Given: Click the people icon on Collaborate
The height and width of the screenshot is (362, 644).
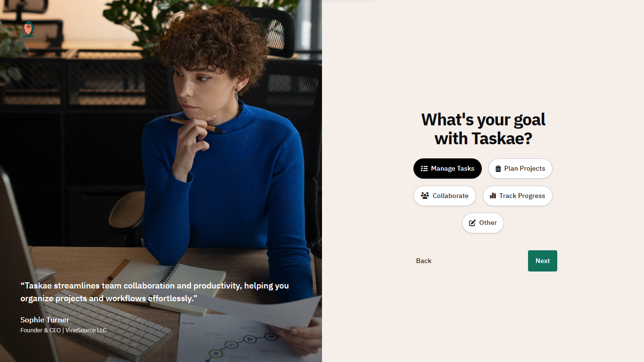Looking at the screenshot, I should [x=425, y=196].
